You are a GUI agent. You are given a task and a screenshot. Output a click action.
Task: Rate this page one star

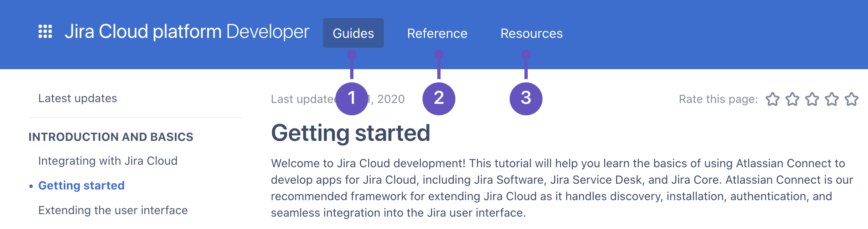tap(773, 99)
